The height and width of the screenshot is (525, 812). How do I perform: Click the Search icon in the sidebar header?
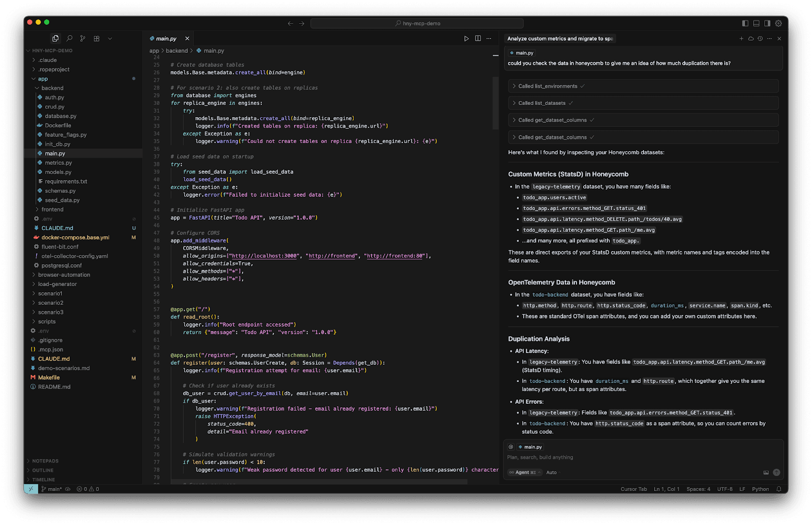[x=70, y=39]
